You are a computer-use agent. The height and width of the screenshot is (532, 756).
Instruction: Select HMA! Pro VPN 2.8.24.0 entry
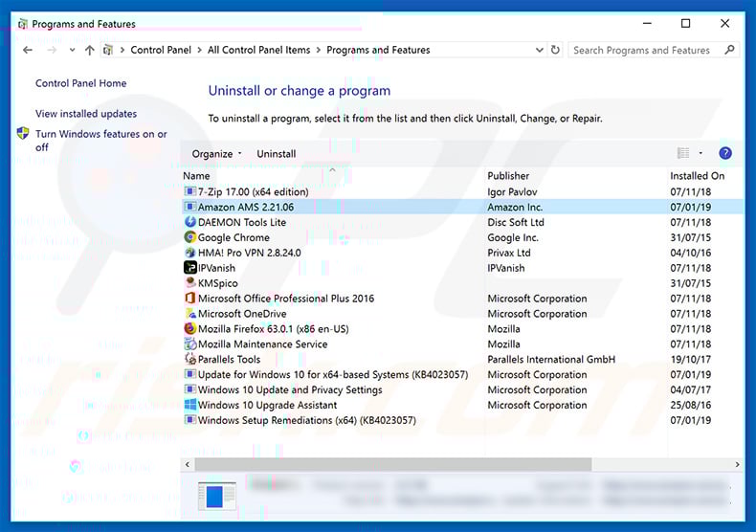pyautogui.click(x=249, y=253)
